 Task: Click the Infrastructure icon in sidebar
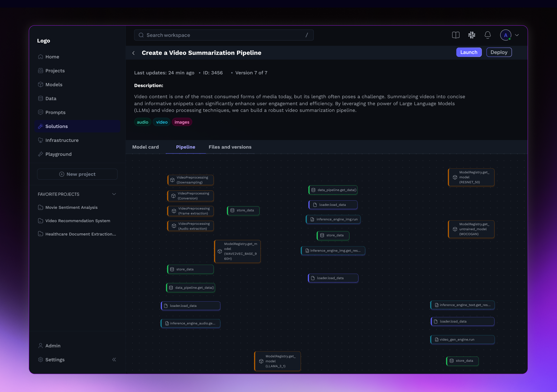pos(41,140)
